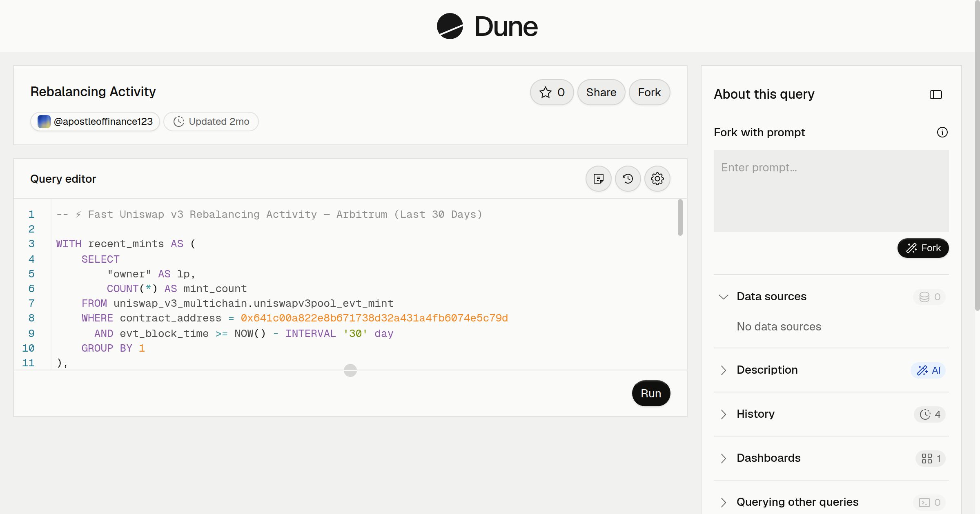This screenshot has width=980, height=514.
Task: Click 'COUNT(*) AS mint_count' code line
Action: tap(177, 289)
